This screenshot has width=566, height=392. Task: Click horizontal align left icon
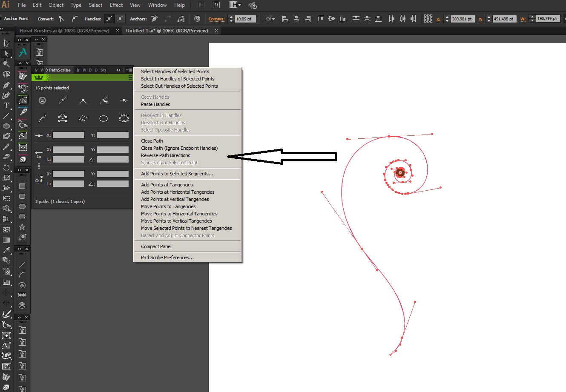tap(285, 19)
